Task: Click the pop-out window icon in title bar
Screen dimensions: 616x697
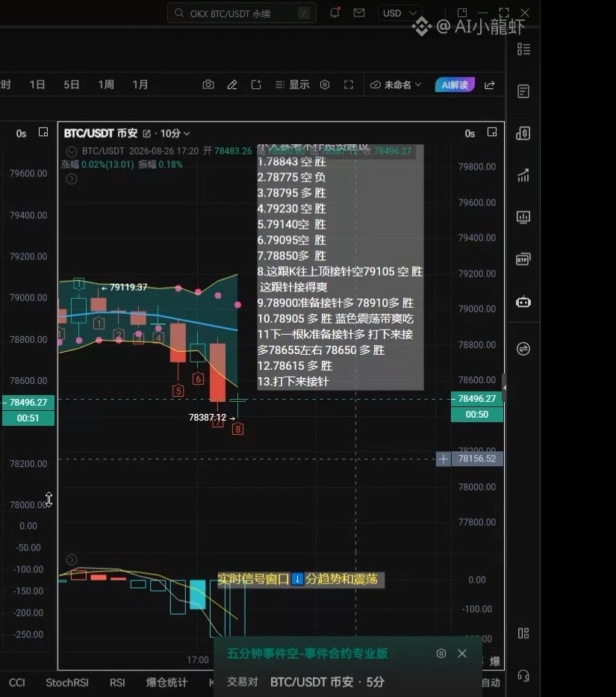Action: point(462,13)
